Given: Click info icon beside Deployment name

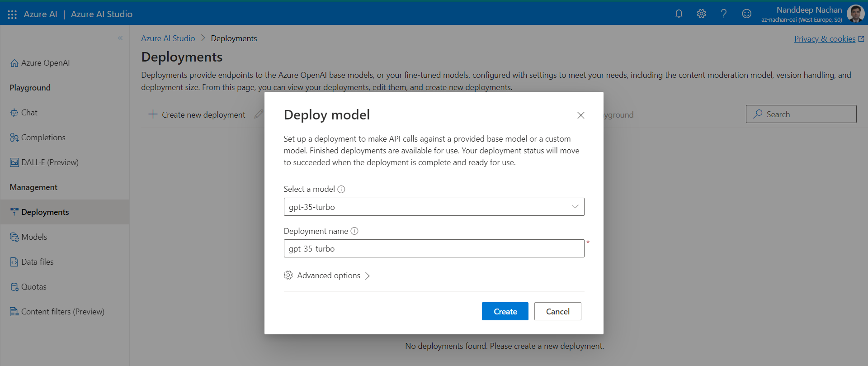Looking at the screenshot, I should [x=354, y=231].
